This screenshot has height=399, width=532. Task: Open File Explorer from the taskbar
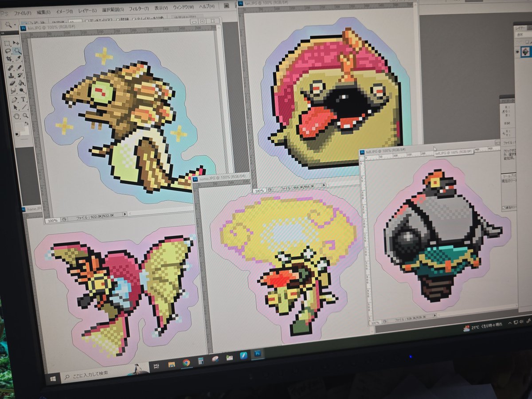172,364
